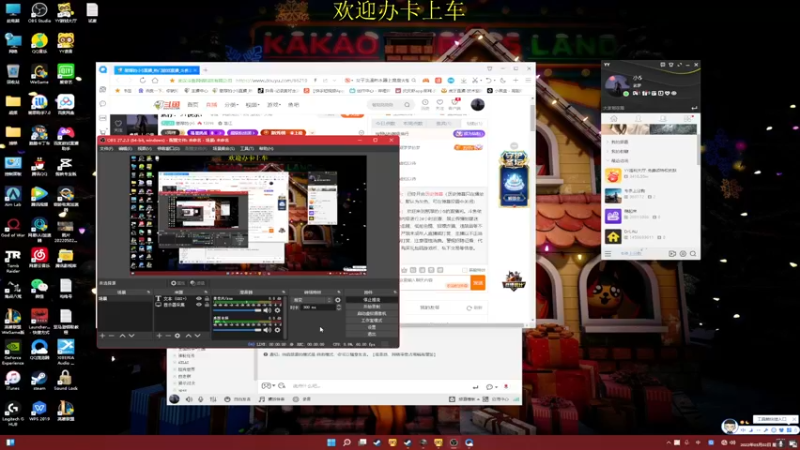This screenshot has height=450, width=800.
Task: Toggle lock on the display capture source
Action: pos(207,305)
